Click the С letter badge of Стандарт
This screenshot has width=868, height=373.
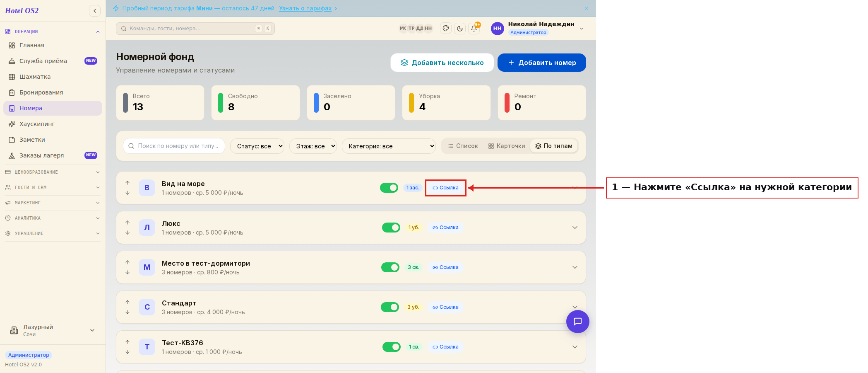click(147, 307)
